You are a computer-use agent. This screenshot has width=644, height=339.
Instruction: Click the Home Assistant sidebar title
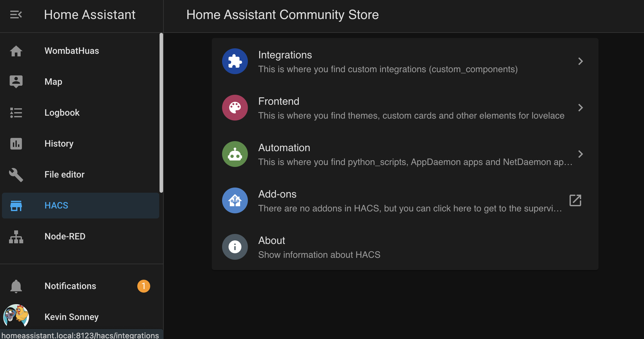point(90,15)
